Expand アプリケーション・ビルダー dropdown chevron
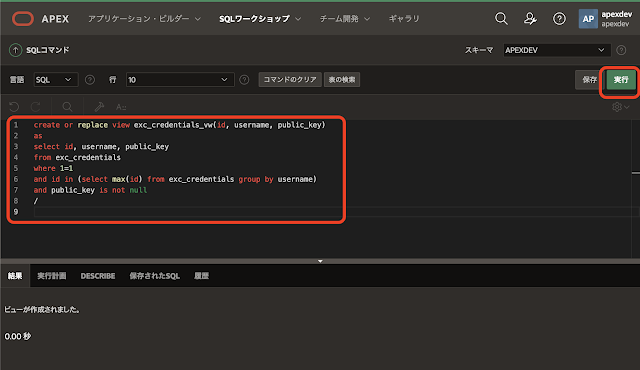 (198, 19)
